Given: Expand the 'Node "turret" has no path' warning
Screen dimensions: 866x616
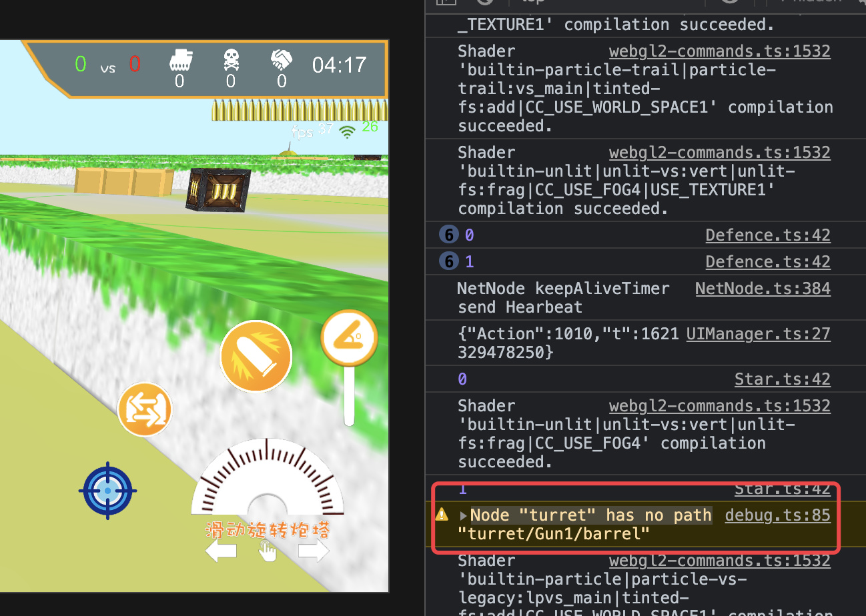Looking at the screenshot, I should tap(464, 515).
